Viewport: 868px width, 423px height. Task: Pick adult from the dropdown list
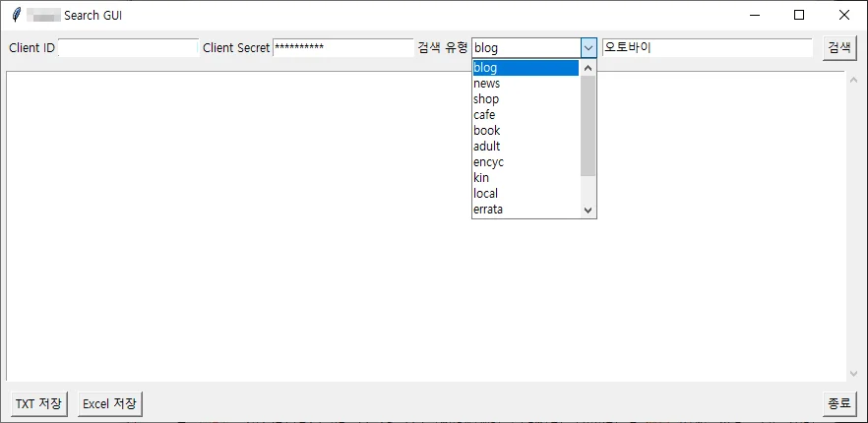pyautogui.click(x=526, y=147)
